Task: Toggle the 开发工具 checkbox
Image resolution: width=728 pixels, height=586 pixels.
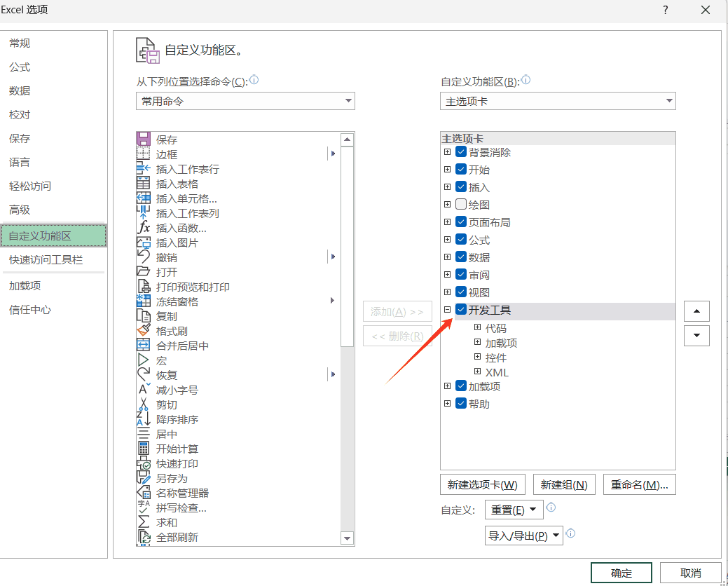Action: tap(461, 309)
